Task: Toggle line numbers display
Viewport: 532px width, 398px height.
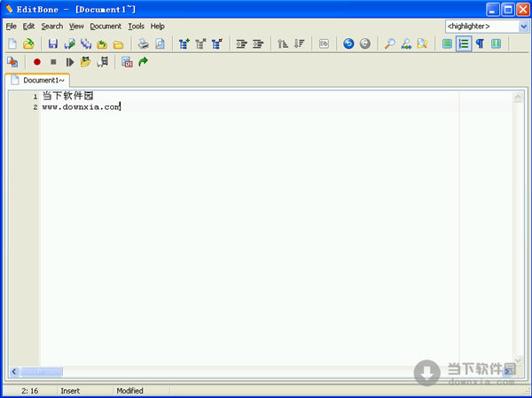Action: click(x=464, y=43)
